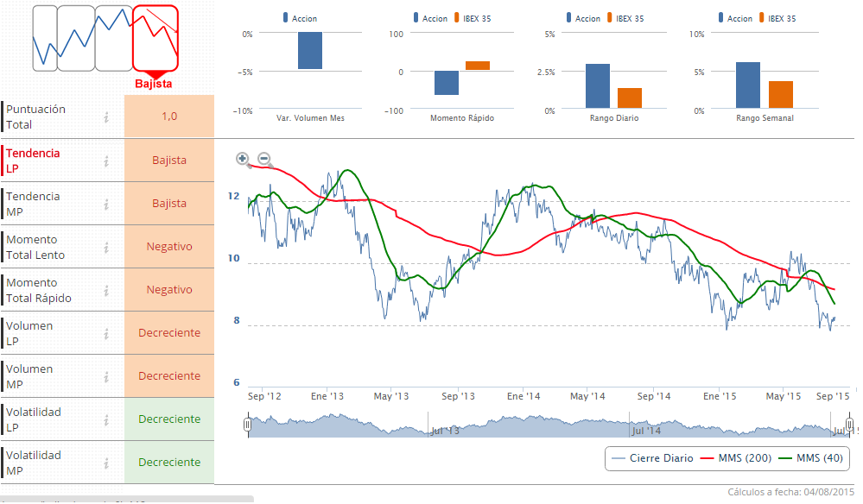Viewport: 863px width, 504px height.
Task: Open info icon for Volumen LP
Action: pos(106,333)
